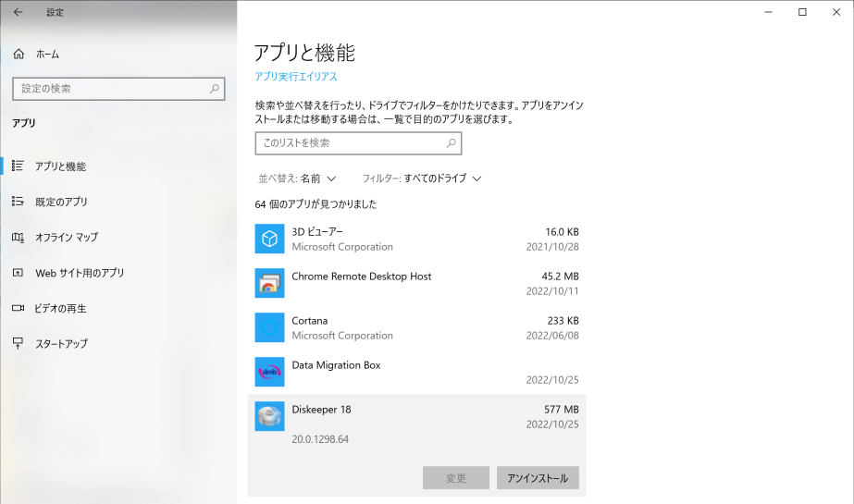Click the 3D ビューアー app icon
The image size is (854, 504).
point(269,239)
